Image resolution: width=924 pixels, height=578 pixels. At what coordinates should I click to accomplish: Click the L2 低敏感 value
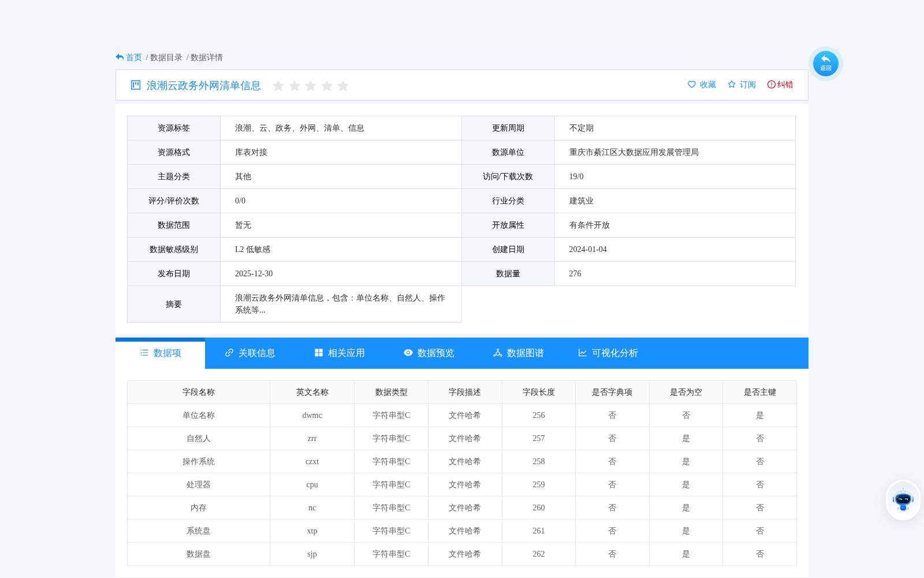[253, 249]
